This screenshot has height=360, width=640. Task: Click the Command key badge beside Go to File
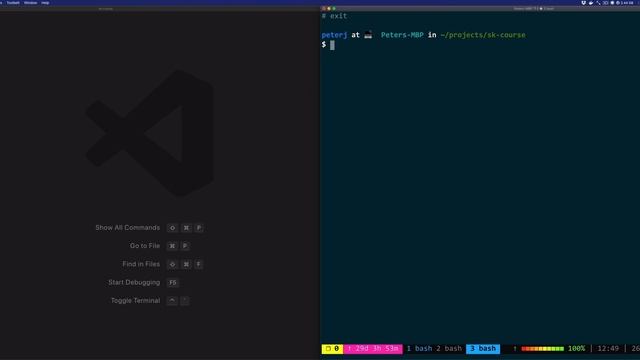coord(172,246)
